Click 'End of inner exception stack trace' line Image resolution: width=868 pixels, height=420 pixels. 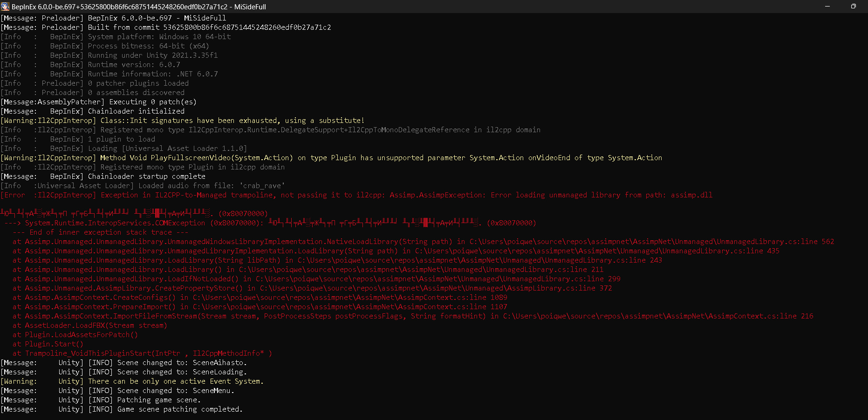point(100,232)
